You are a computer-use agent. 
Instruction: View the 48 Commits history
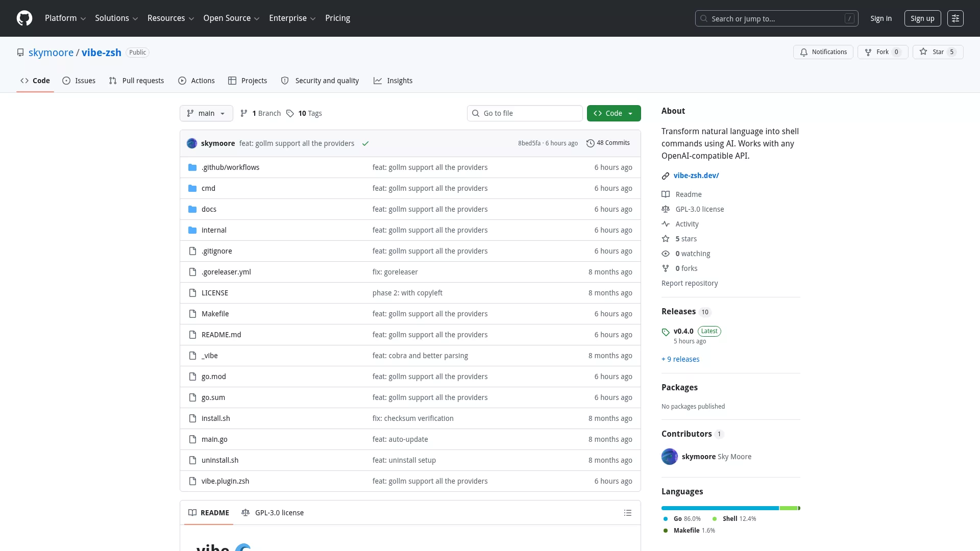click(608, 143)
